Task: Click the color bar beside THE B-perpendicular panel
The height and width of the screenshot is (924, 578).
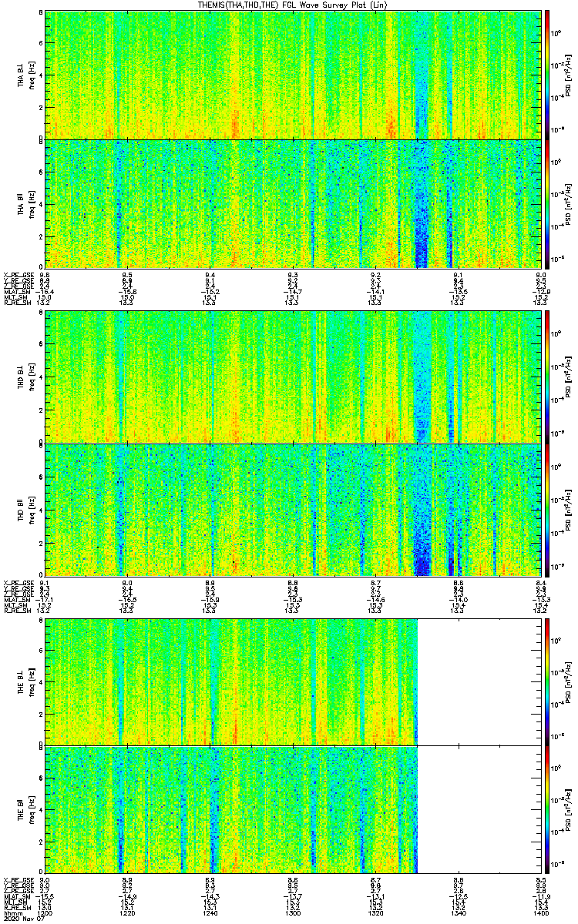Action: [x=547, y=681]
